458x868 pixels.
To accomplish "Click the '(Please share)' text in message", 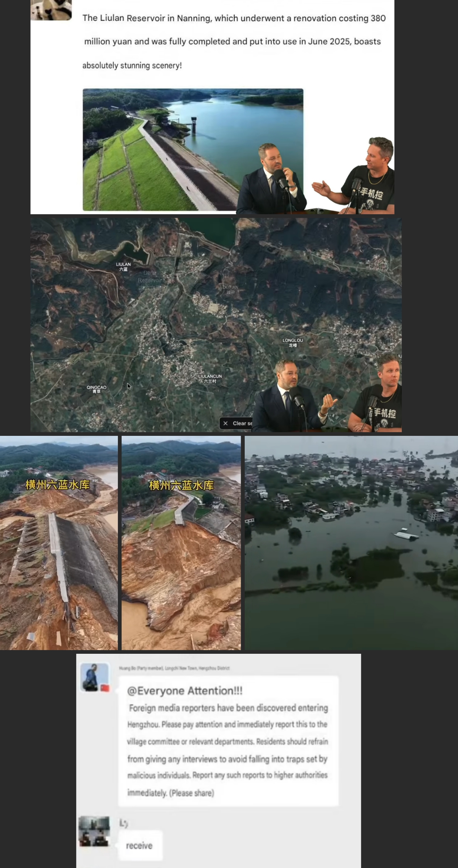I will (191, 793).
